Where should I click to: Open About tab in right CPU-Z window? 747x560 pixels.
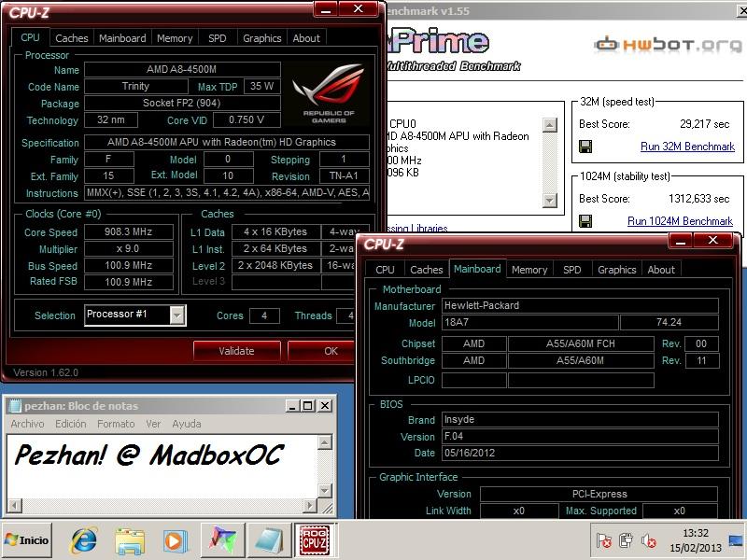pyautogui.click(x=661, y=270)
